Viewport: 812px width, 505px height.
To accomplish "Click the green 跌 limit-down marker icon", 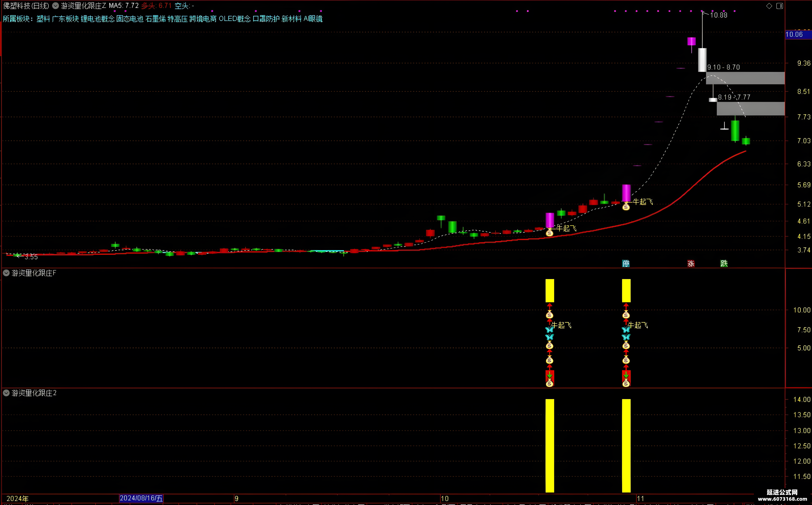I will click(x=724, y=264).
